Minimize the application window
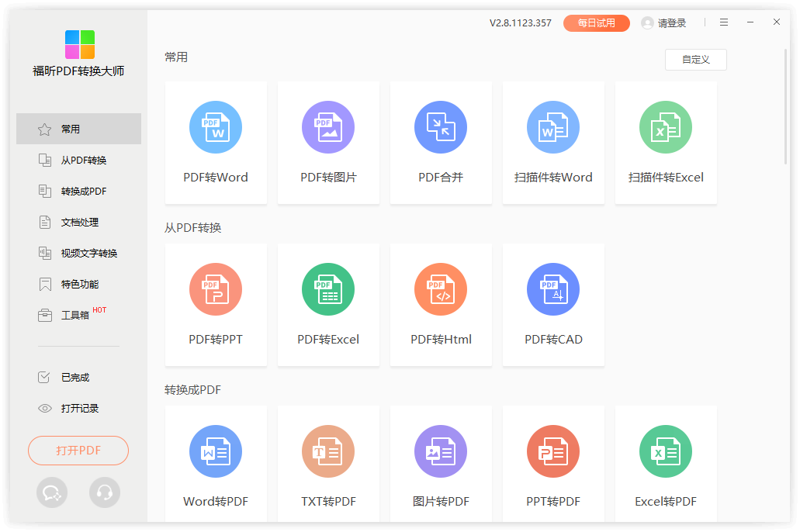 point(750,22)
